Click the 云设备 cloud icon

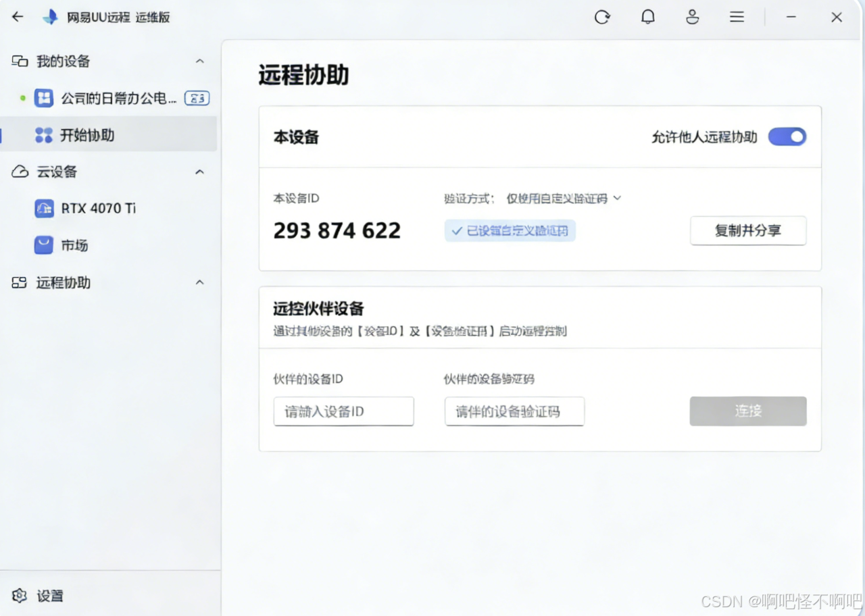click(x=20, y=172)
